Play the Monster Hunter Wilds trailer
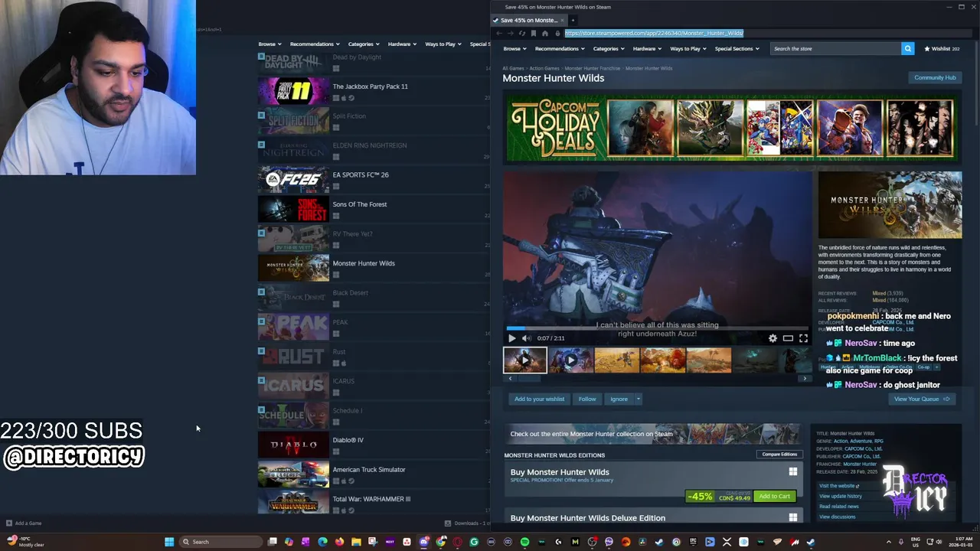The image size is (980, 551). (x=512, y=338)
